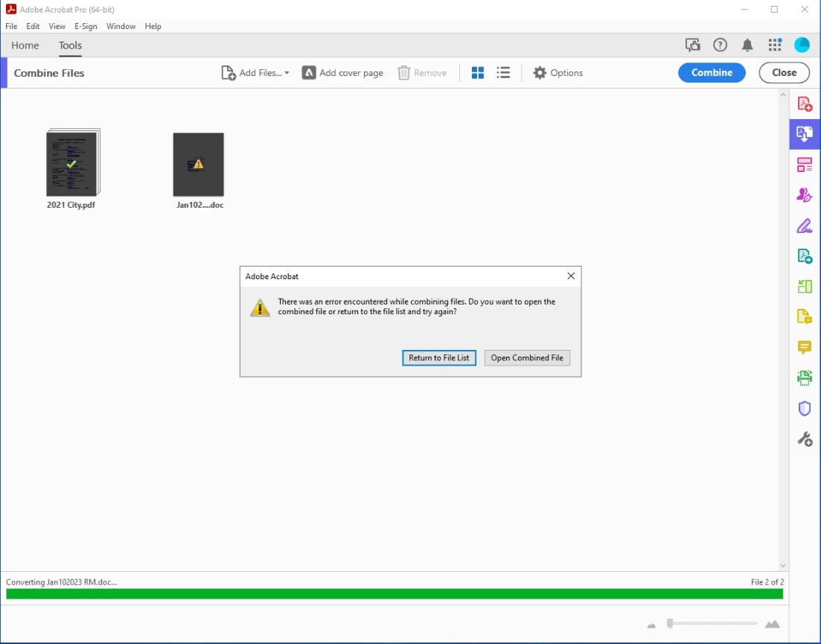
Task: Click the share feedback chat icon
Action: 693,45
